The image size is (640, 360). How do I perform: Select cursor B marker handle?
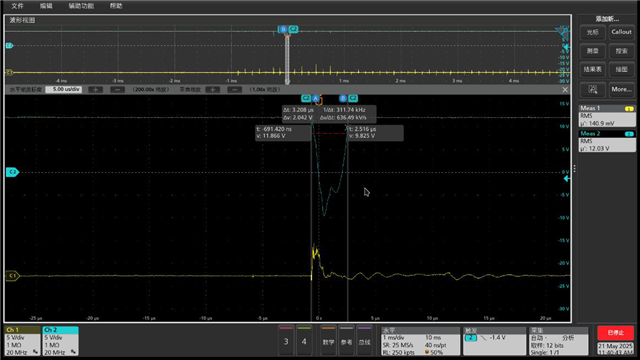pos(343,98)
